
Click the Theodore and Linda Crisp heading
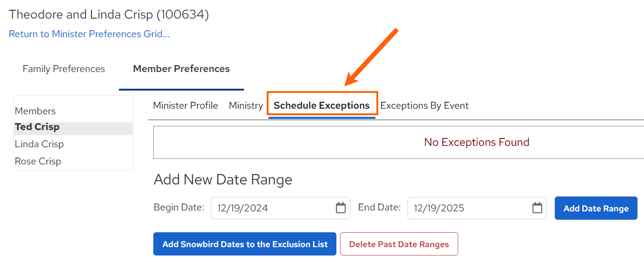pos(109,14)
